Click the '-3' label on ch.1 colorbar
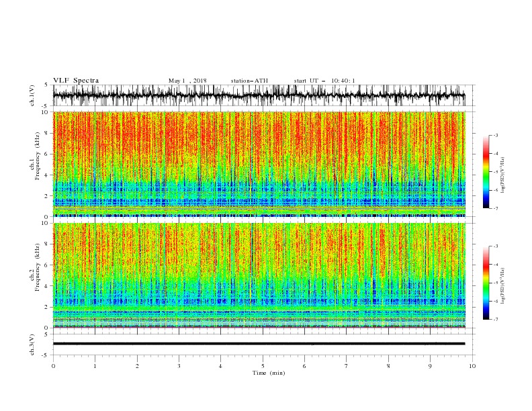532x411 pixels. [495, 135]
